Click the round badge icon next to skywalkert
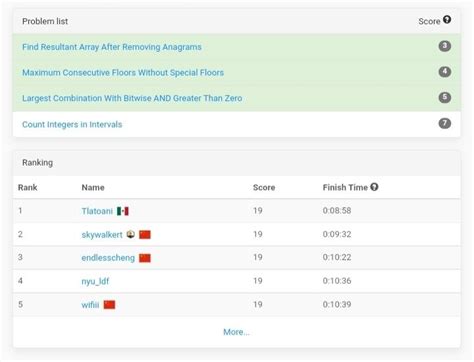474x362 pixels. (x=130, y=234)
